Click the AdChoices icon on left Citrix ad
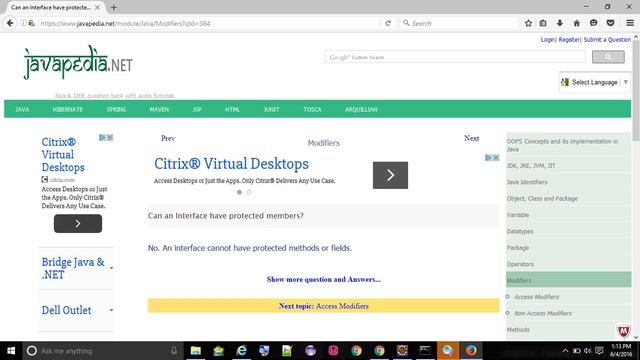This screenshot has width=640, height=360. click(102, 138)
